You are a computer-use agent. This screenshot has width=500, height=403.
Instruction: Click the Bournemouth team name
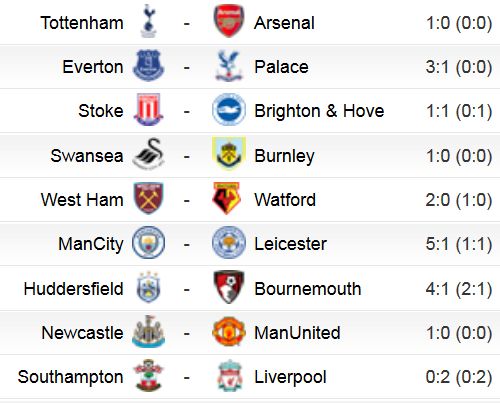tap(308, 289)
